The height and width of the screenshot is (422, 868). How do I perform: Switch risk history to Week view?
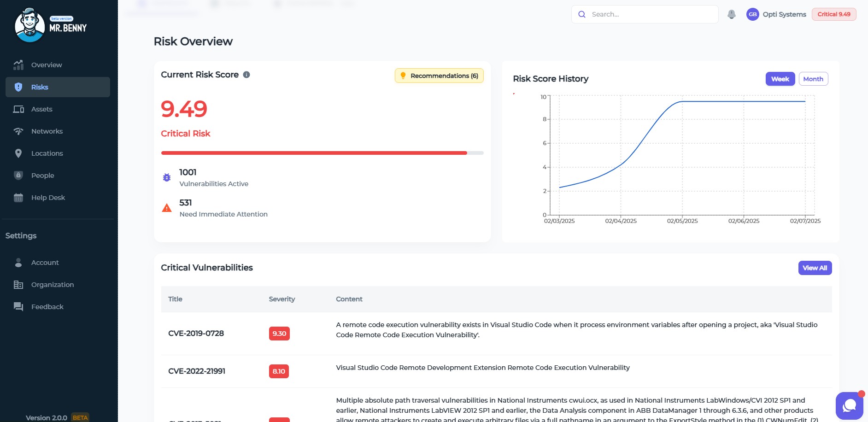tap(780, 79)
